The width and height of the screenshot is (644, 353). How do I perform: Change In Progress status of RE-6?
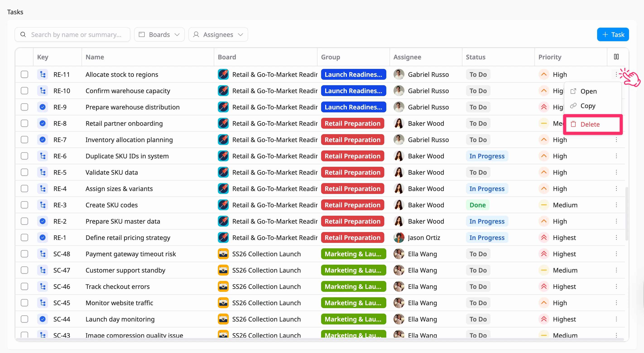(487, 156)
